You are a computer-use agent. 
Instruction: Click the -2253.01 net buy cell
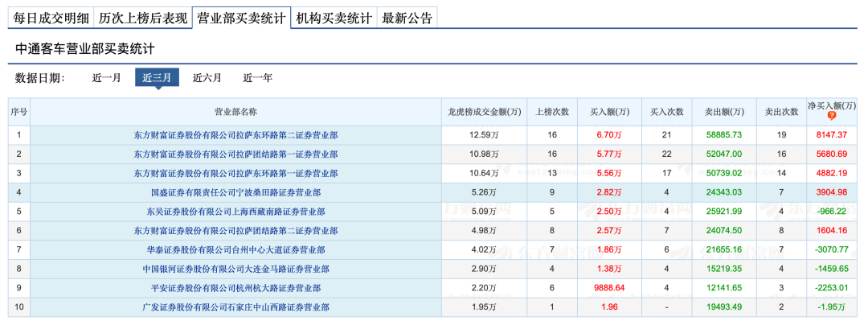click(832, 288)
